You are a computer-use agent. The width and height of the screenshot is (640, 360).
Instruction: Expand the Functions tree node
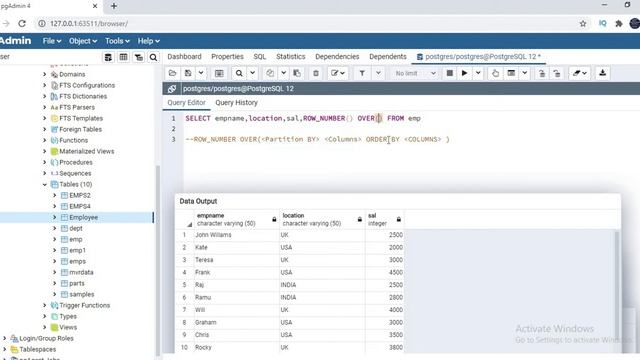[x=44, y=140]
